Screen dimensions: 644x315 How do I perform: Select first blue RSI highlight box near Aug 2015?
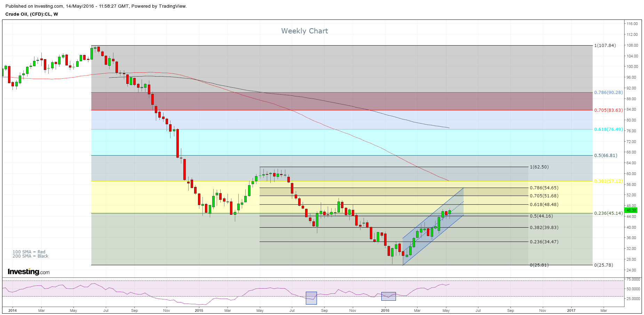311,298
